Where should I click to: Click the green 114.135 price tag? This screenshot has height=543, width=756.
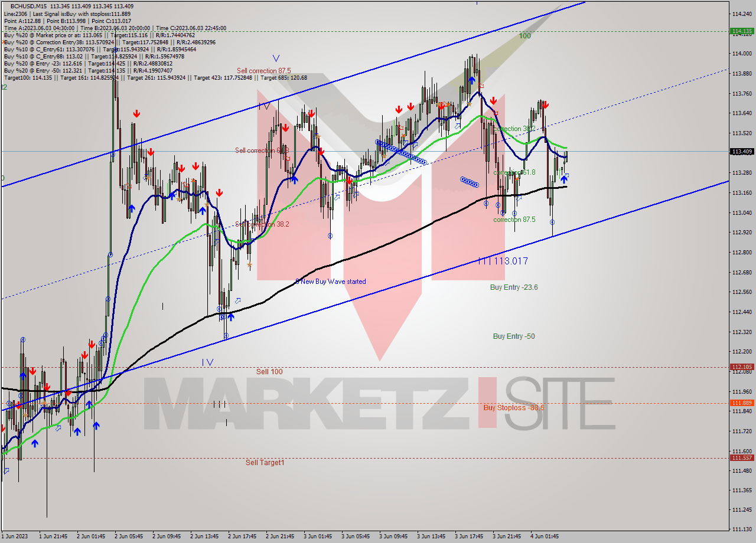(x=741, y=31)
